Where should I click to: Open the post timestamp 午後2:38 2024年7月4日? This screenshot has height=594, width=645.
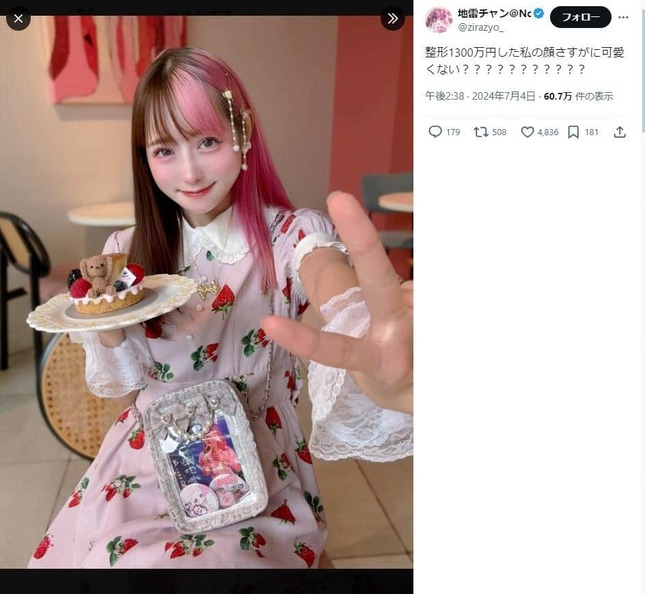pyautogui.click(x=480, y=96)
